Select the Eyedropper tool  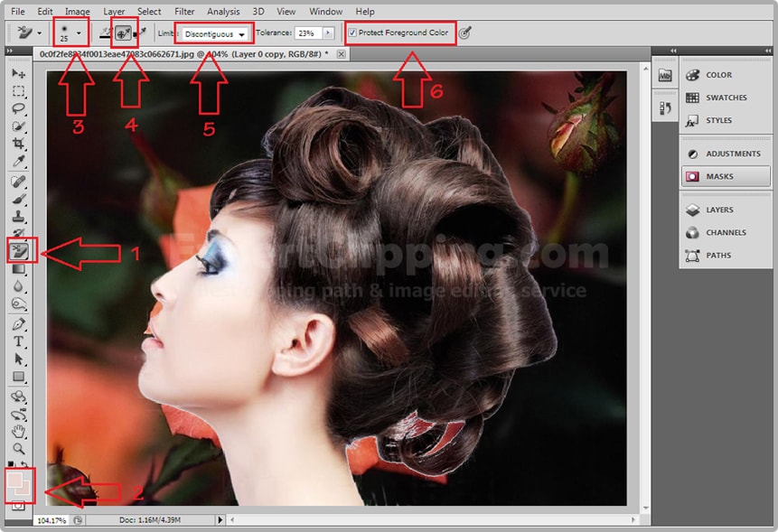pyautogui.click(x=18, y=162)
